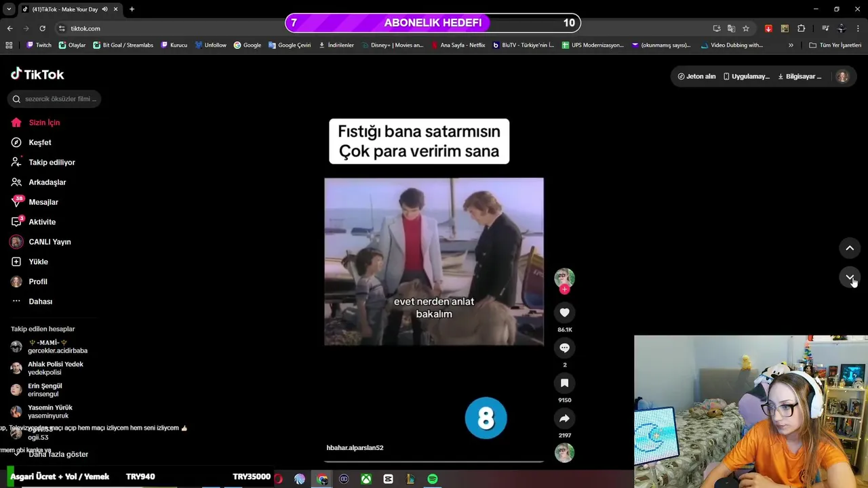Open Unfollow bookmark
The image size is (868, 488).
210,45
